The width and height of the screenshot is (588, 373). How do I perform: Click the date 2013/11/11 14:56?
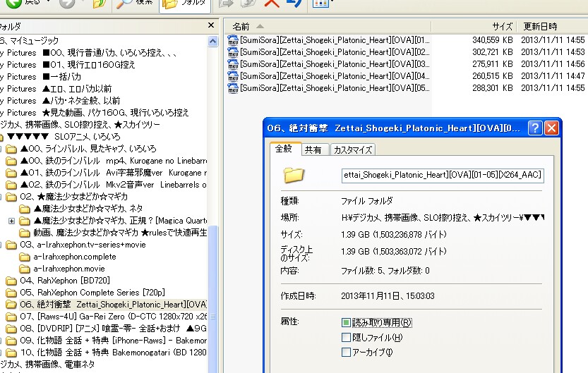[553, 64]
